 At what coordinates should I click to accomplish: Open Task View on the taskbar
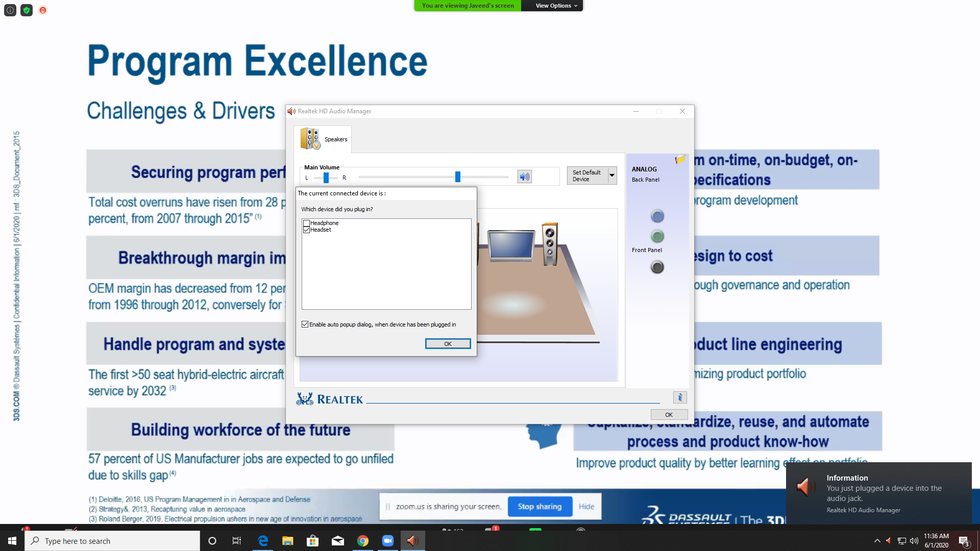point(237,541)
